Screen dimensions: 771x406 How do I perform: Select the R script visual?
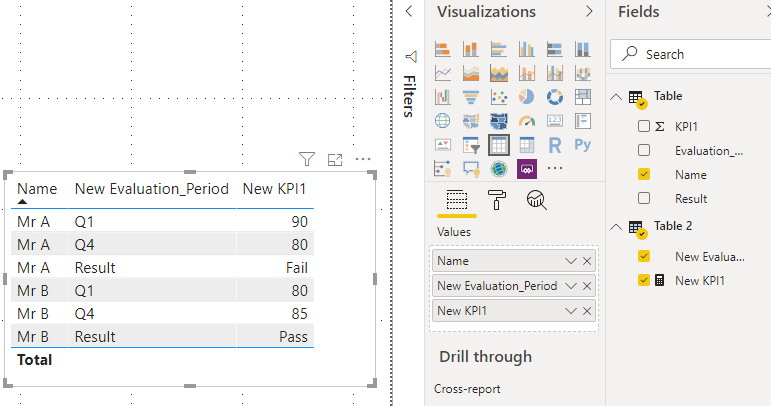555,145
